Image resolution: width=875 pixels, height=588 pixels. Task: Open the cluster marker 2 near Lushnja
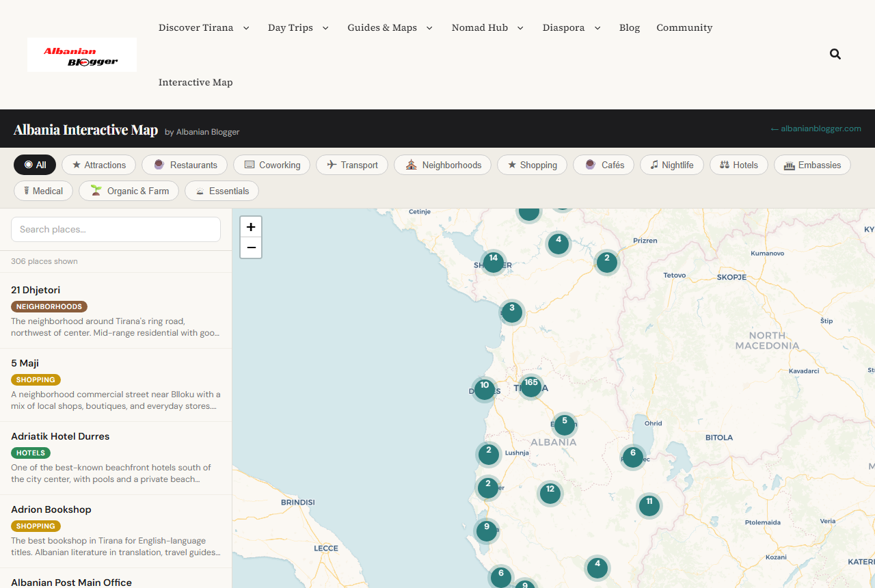pos(488,454)
